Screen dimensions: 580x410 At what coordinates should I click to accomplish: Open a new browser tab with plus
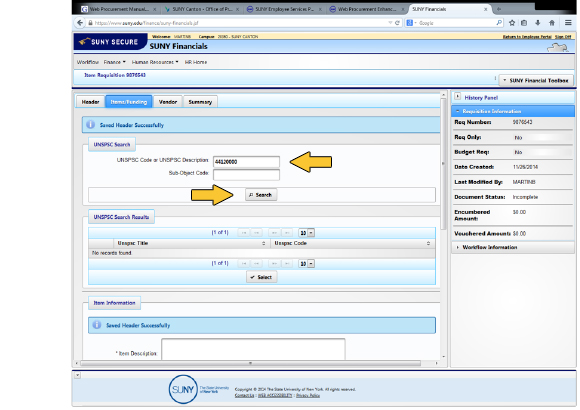(499, 9)
